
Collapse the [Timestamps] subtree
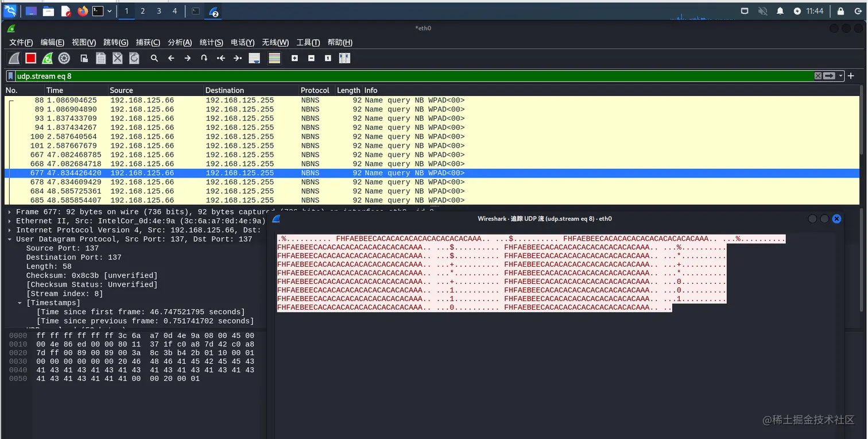pos(20,303)
